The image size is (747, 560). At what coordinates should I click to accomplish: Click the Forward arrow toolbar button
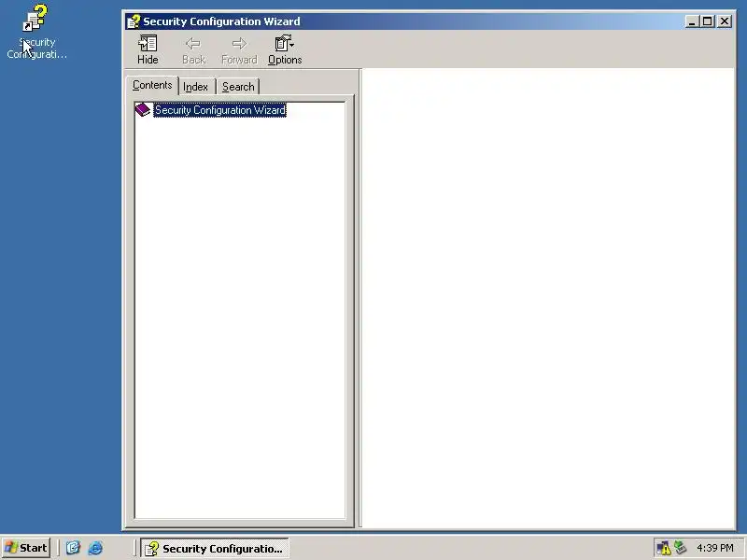239,50
